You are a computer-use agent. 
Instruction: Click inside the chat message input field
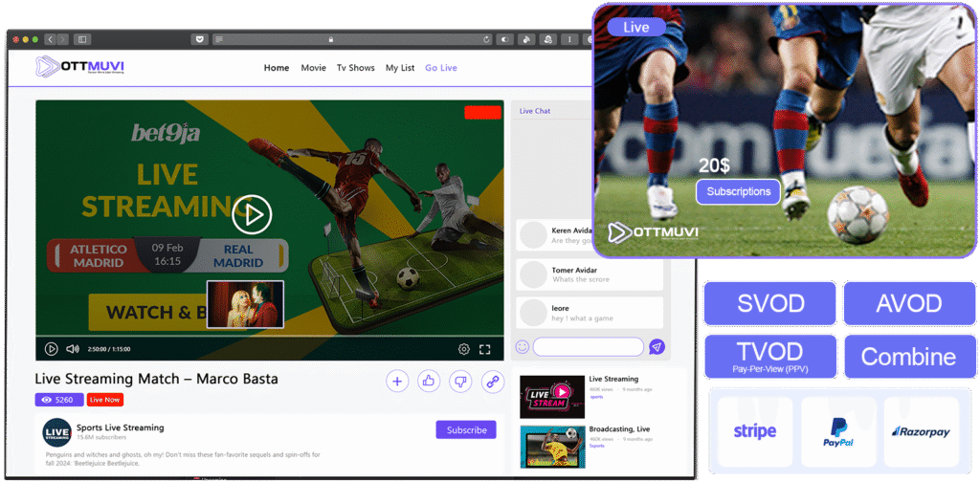coord(589,346)
